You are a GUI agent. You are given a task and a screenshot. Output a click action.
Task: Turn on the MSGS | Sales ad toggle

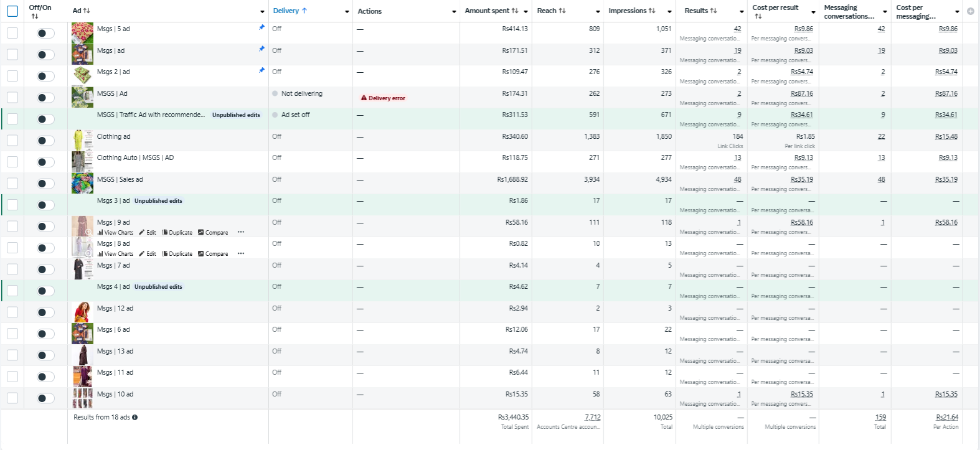coord(45,184)
